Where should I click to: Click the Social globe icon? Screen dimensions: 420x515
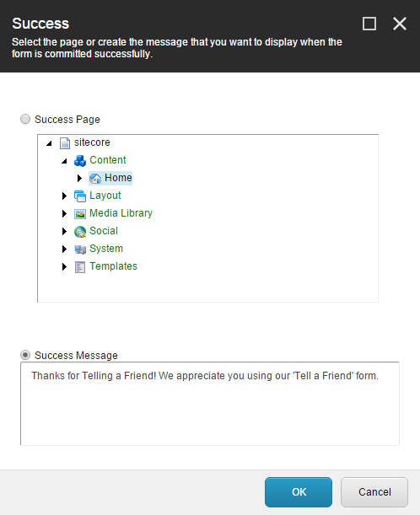point(80,232)
